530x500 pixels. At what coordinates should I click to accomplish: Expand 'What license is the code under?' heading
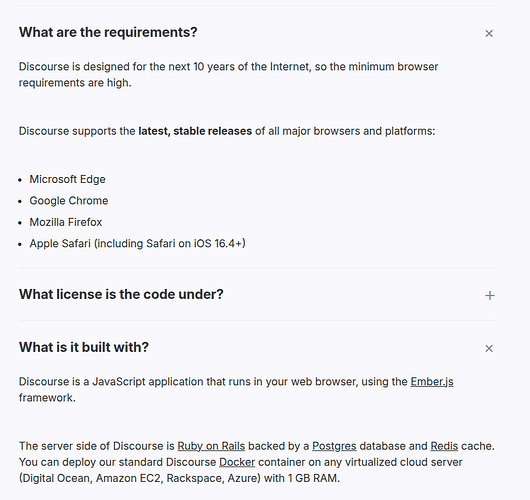(121, 294)
